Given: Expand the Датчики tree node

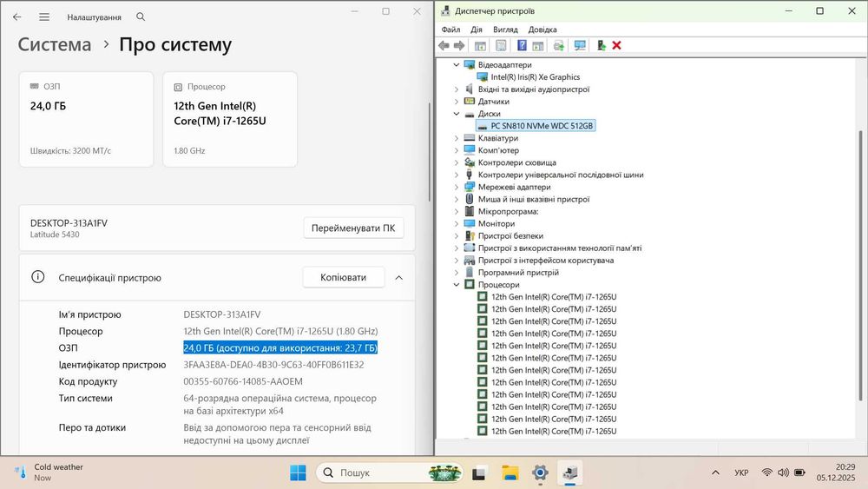Looking at the screenshot, I should pyautogui.click(x=457, y=102).
